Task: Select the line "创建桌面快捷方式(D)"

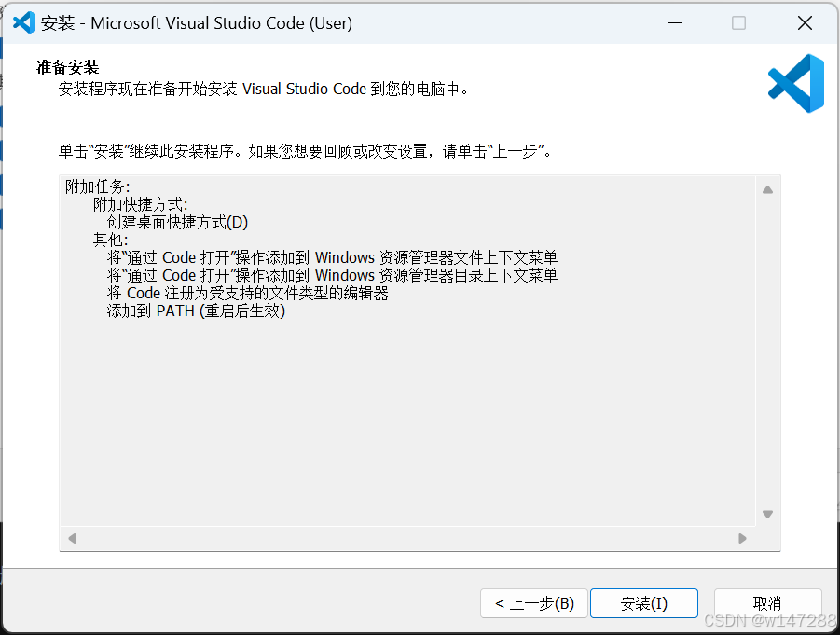Action: 177,222
